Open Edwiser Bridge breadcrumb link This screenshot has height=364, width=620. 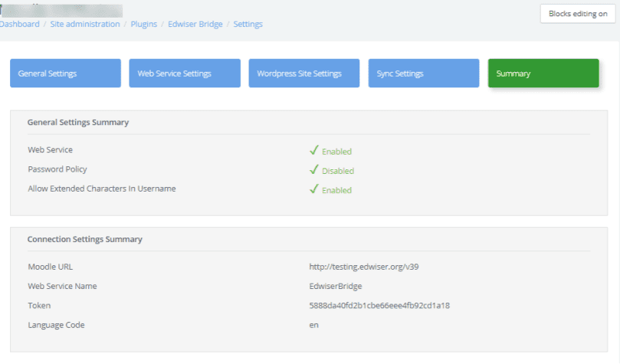pyautogui.click(x=195, y=24)
